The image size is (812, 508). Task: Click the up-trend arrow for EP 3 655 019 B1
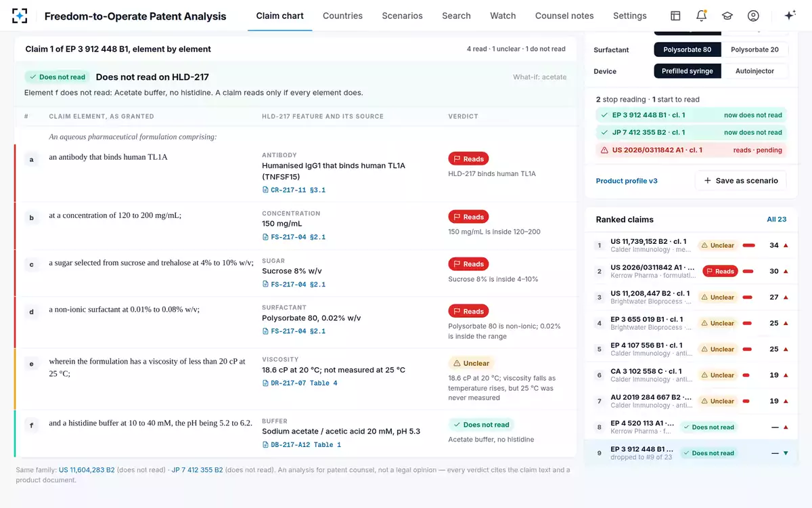786,323
